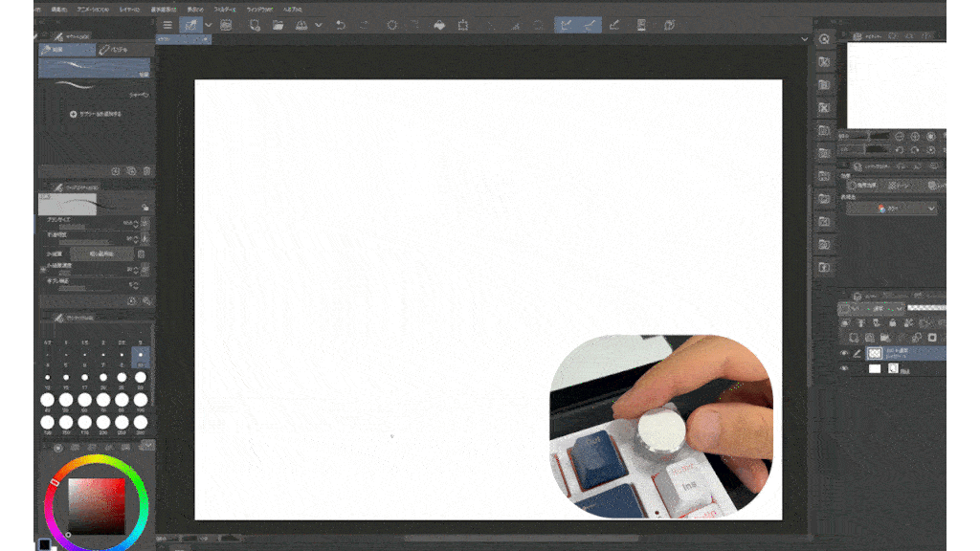Zoom in in the Navigator panel
980x551 pixels.
click(x=915, y=136)
